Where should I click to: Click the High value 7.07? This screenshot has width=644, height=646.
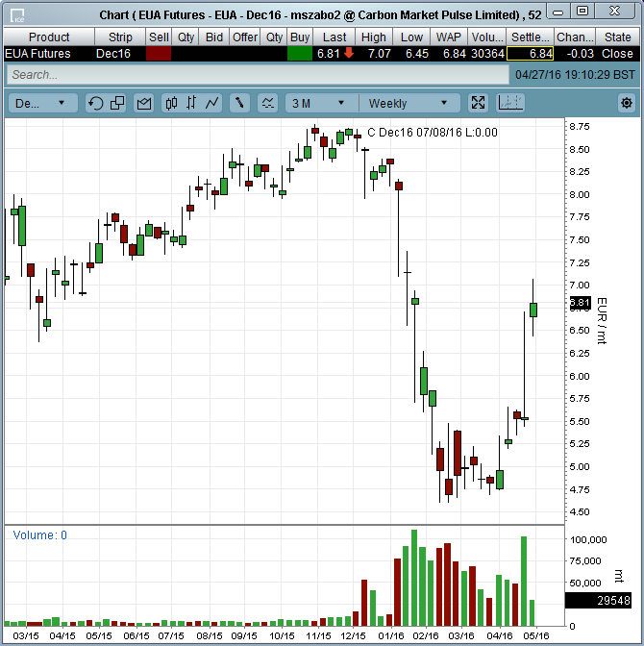(x=379, y=54)
